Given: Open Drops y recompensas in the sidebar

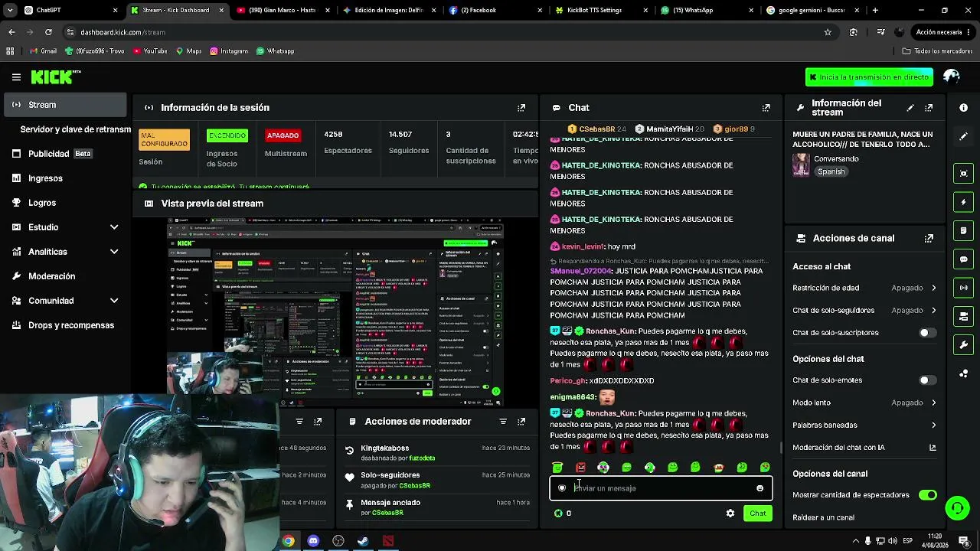Looking at the screenshot, I should coord(66,325).
